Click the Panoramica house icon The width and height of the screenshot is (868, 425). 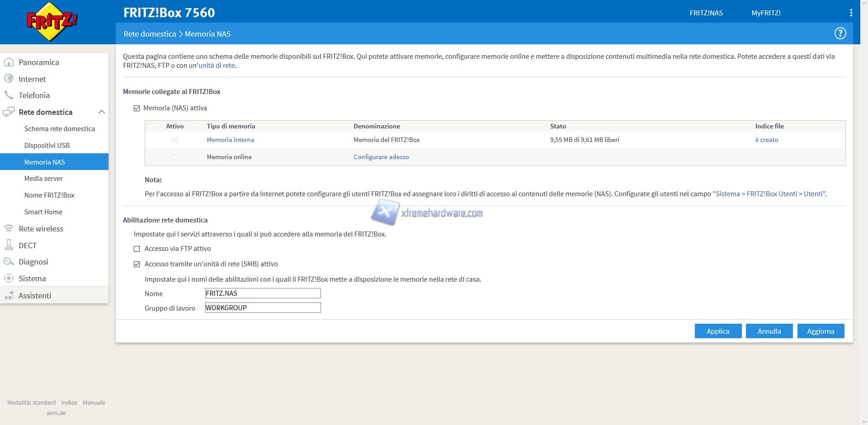pos(9,62)
